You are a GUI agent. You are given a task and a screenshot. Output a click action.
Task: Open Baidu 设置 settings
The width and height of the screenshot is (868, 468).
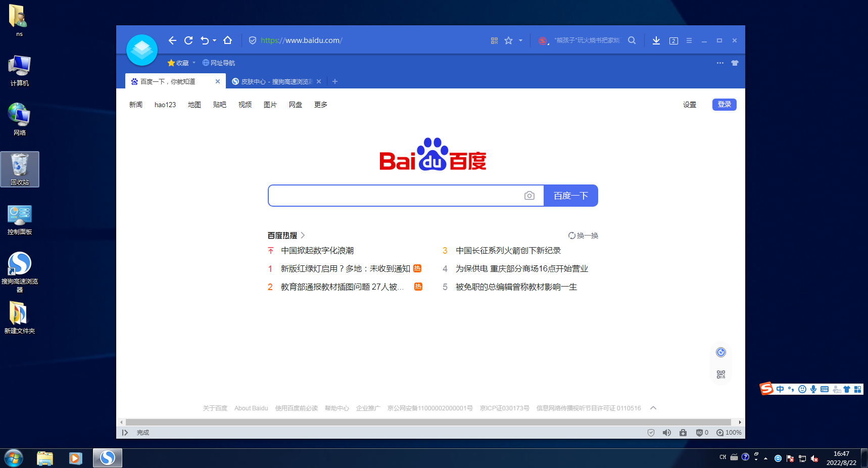[x=690, y=105]
